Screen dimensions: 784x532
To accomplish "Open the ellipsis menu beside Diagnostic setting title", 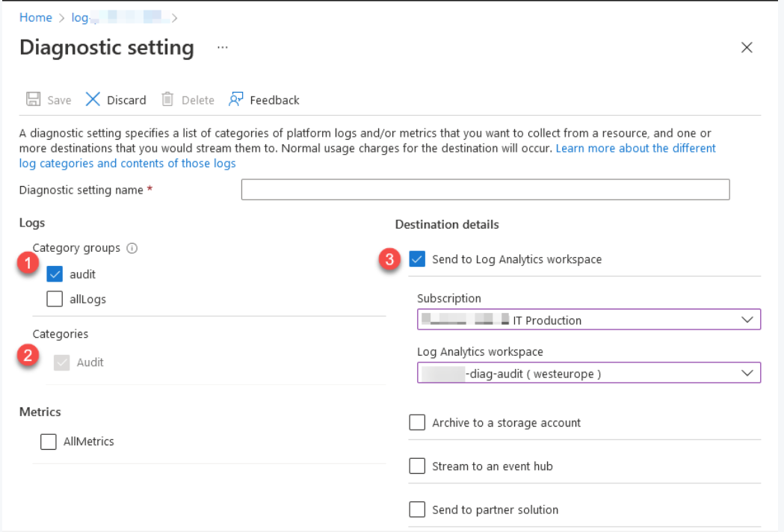I will pos(223,47).
